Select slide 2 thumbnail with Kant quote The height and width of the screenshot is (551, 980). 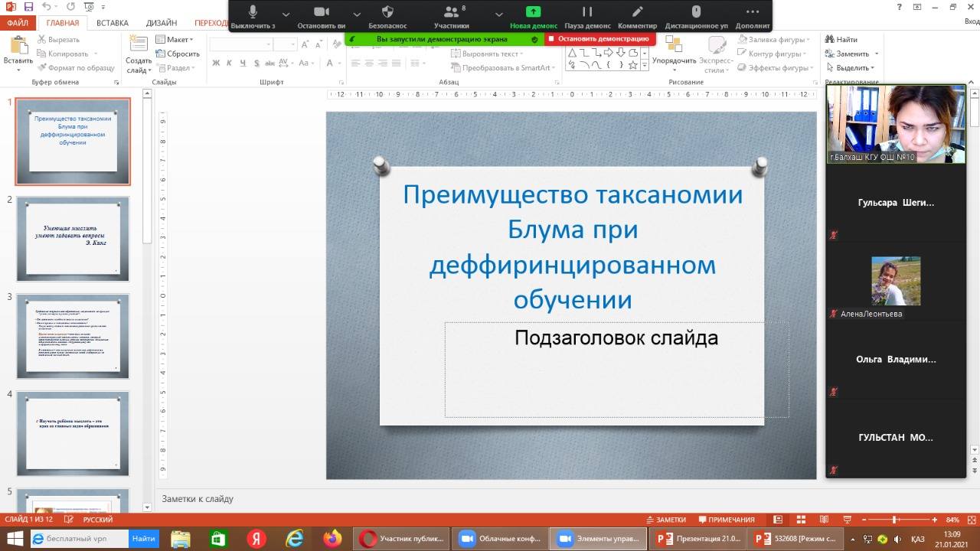[73, 239]
